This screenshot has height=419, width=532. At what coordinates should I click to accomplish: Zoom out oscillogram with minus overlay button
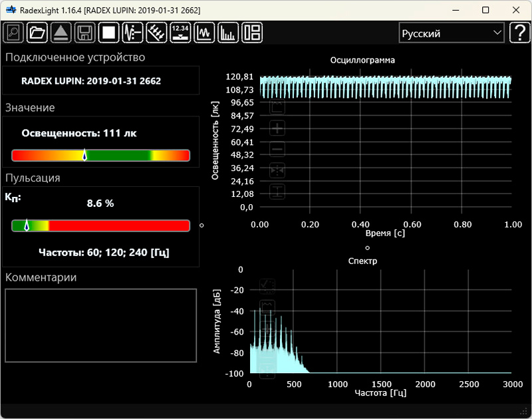coord(278,150)
